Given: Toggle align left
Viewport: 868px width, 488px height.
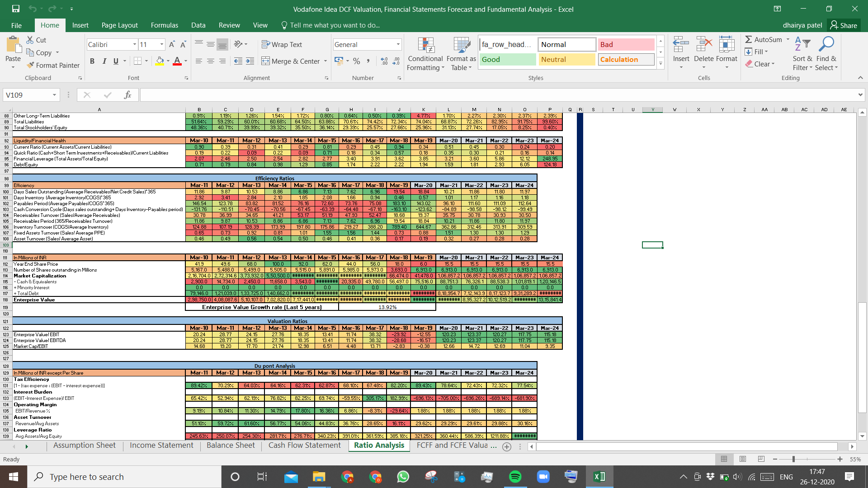Looking at the screenshot, I should pyautogui.click(x=199, y=61).
